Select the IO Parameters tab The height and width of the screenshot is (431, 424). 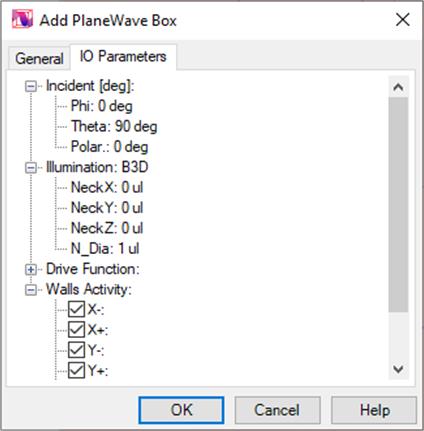[123, 56]
